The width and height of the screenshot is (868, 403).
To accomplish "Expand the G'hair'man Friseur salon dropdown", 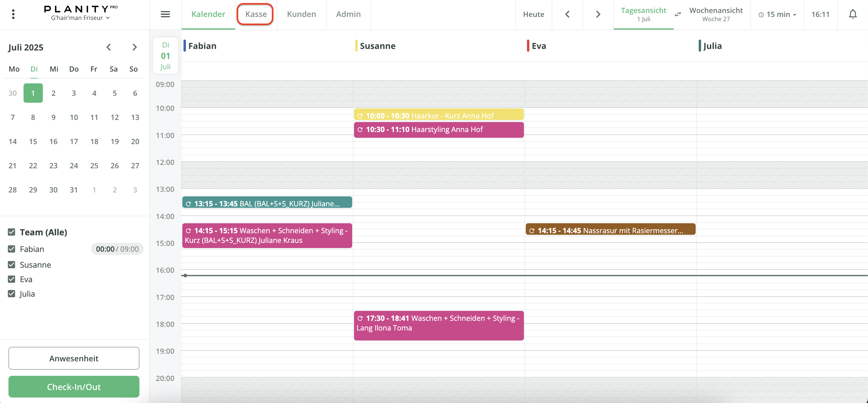I will pyautogui.click(x=80, y=18).
